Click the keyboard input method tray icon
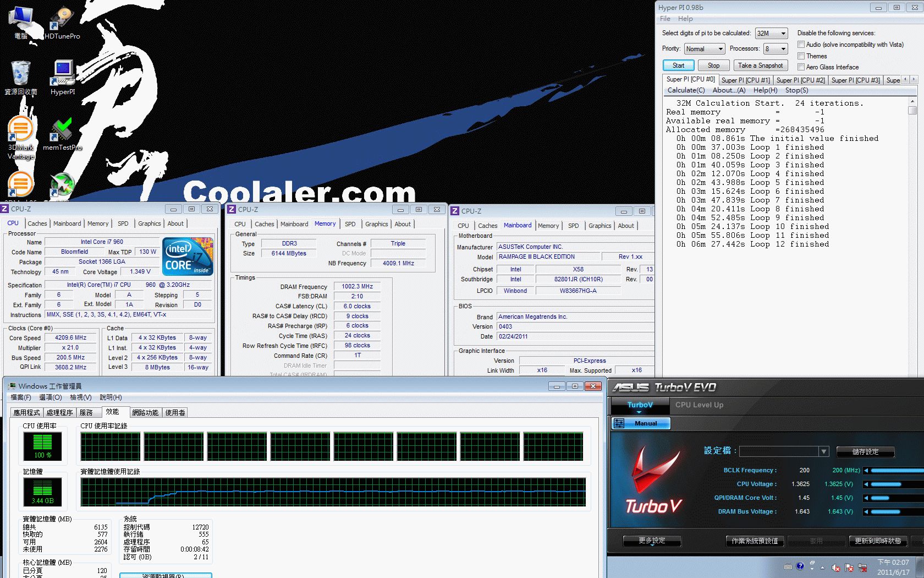Screen dimensions: 924x578 (x=788, y=566)
